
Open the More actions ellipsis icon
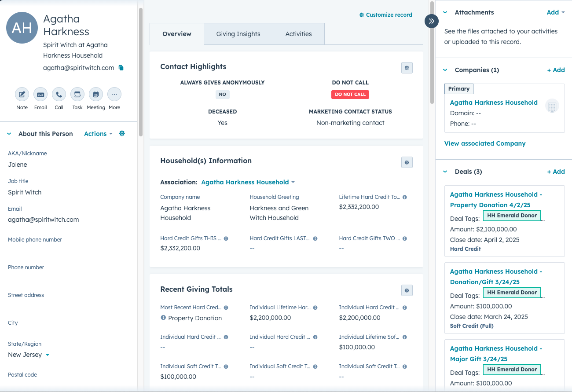coord(114,95)
